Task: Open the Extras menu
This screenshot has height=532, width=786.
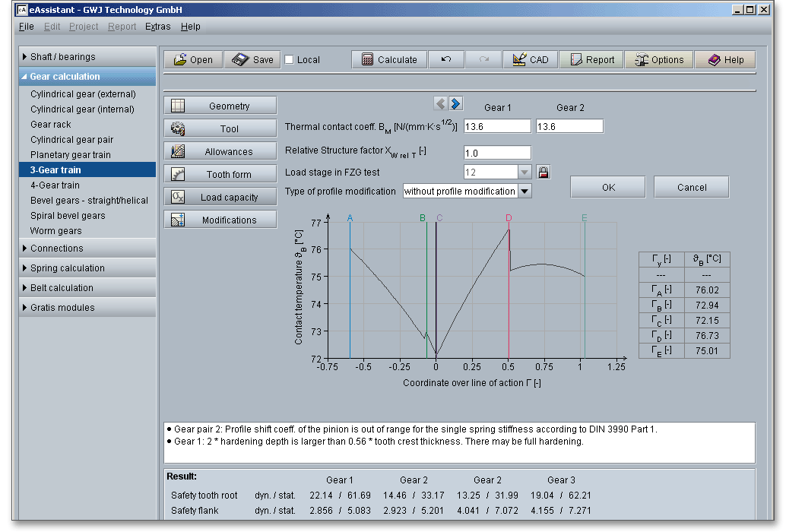Action: tap(158, 27)
